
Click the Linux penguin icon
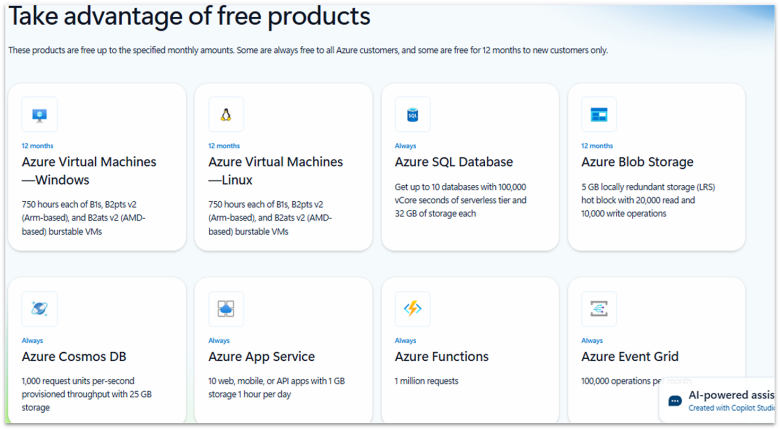(x=226, y=115)
